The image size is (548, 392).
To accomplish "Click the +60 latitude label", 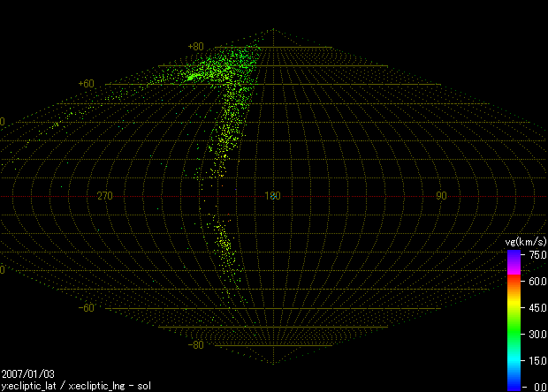I will [86, 84].
